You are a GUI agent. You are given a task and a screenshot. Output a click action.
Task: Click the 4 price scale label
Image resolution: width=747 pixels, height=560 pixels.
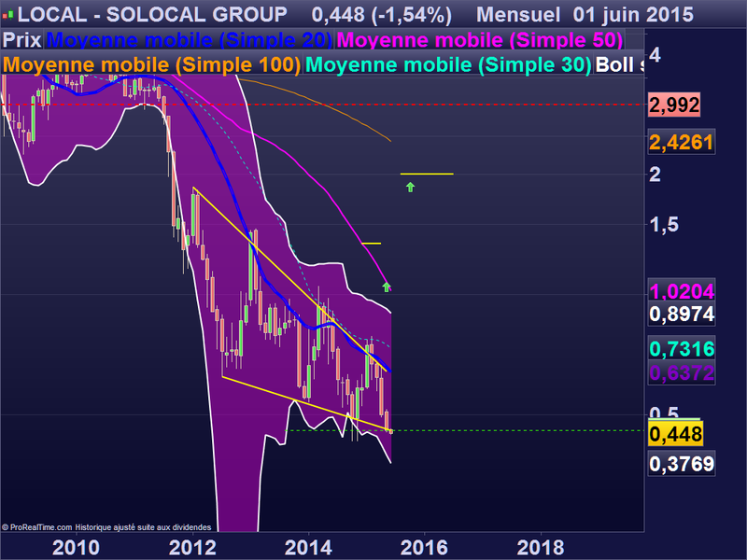pyautogui.click(x=655, y=55)
